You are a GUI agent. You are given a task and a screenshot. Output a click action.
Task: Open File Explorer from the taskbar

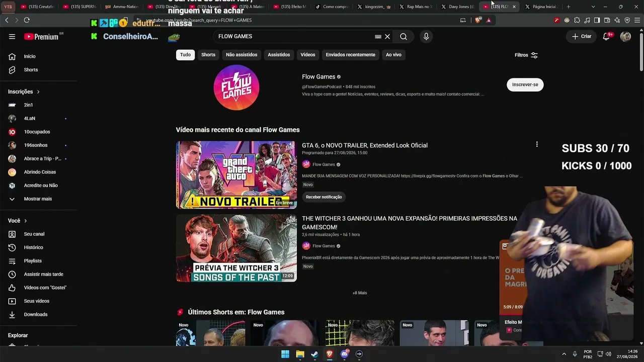click(300, 354)
